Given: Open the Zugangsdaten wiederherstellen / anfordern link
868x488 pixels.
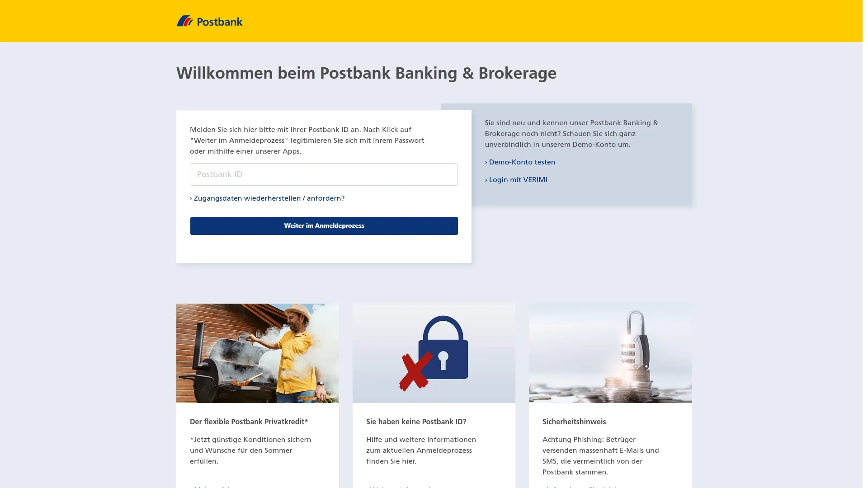Looking at the screenshot, I should (267, 198).
